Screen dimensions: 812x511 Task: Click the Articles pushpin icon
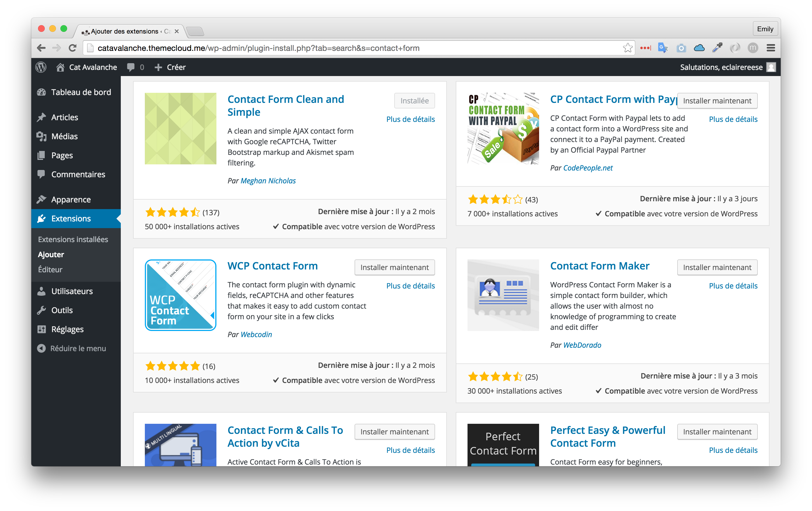tap(41, 117)
